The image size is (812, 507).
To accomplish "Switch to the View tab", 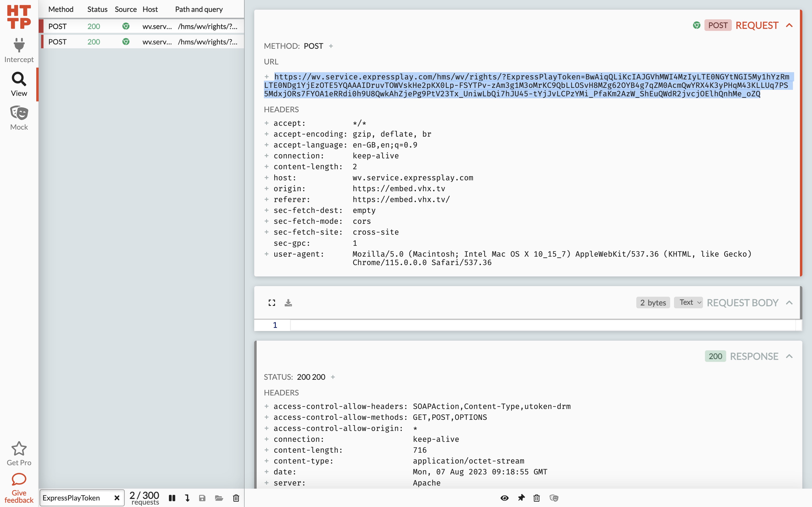I will coord(19,84).
